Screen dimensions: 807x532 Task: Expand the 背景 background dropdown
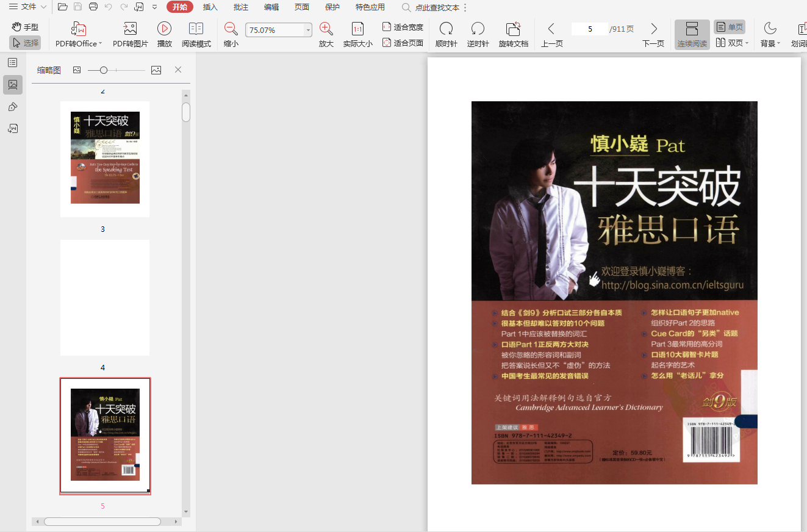click(778, 44)
